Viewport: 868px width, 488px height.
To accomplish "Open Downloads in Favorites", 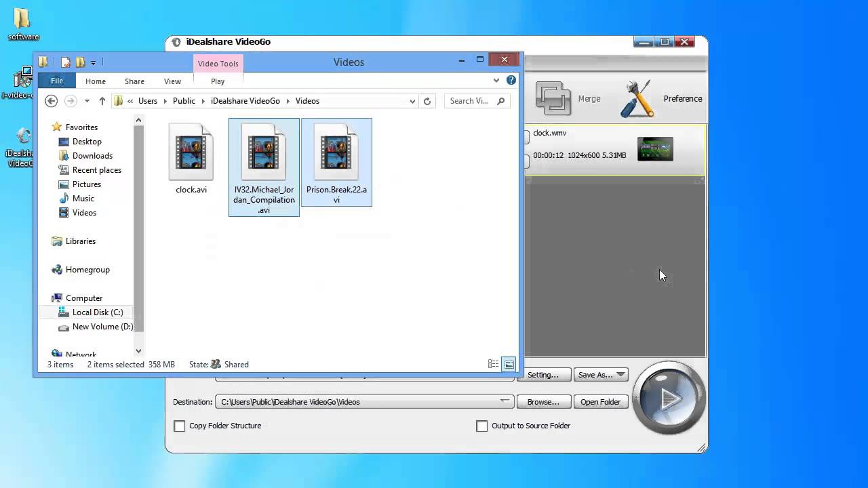I will (92, 156).
